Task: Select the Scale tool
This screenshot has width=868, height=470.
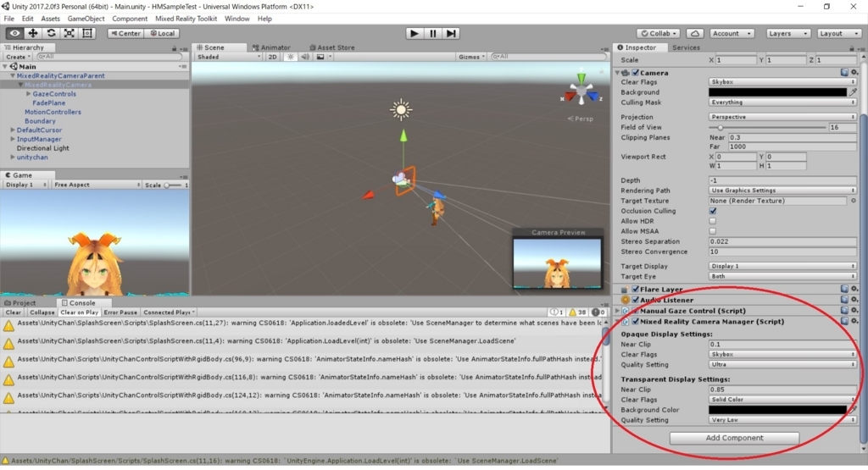Action: click(70, 33)
